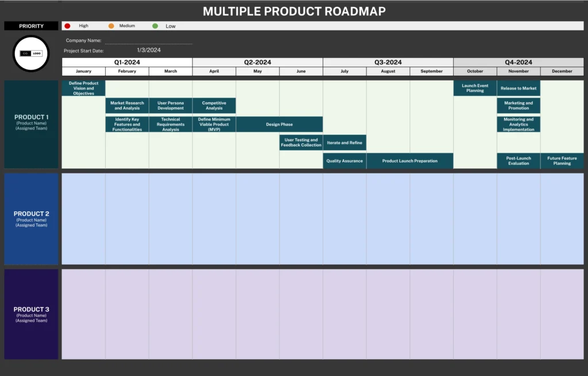
Task: Select Define Product Vision and Objectives task
Action: click(x=84, y=88)
